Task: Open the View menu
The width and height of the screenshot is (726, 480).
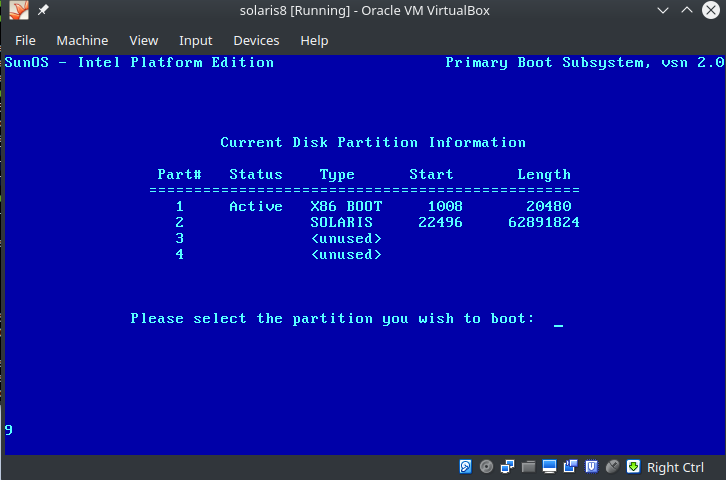Action: coord(144,41)
